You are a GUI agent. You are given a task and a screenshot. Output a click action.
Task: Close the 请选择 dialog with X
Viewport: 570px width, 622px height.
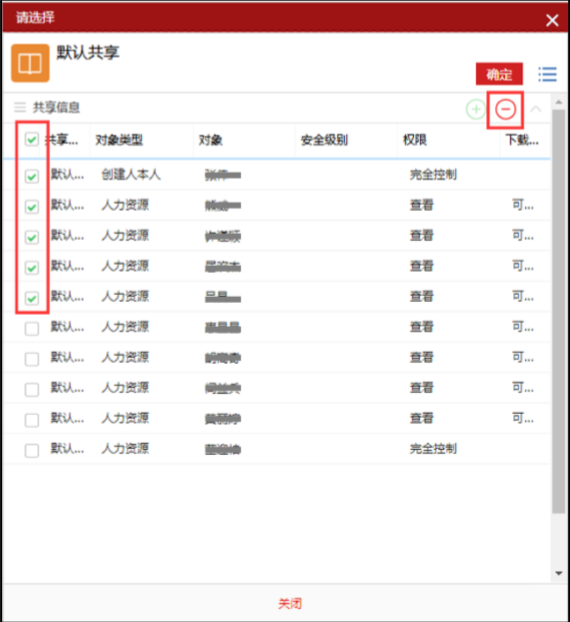click(x=552, y=20)
